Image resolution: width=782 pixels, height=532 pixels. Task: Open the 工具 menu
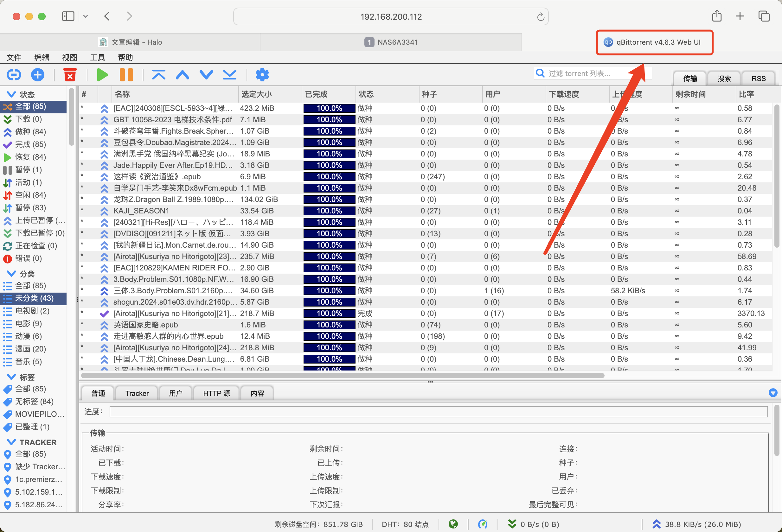(98, 58)
